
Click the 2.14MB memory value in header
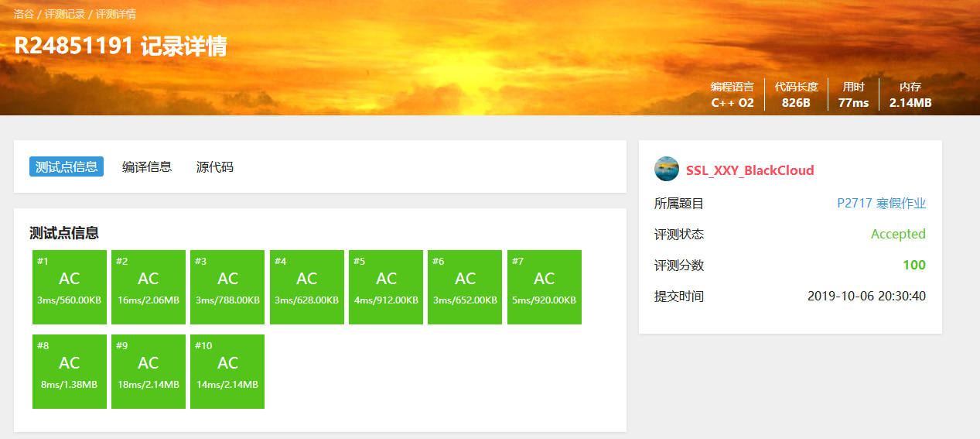point(910,102)
